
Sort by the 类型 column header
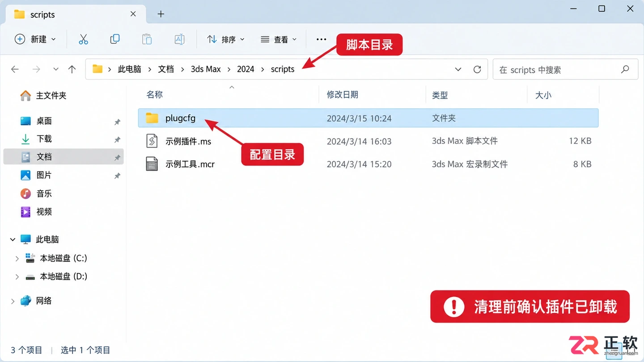(440, 95)
